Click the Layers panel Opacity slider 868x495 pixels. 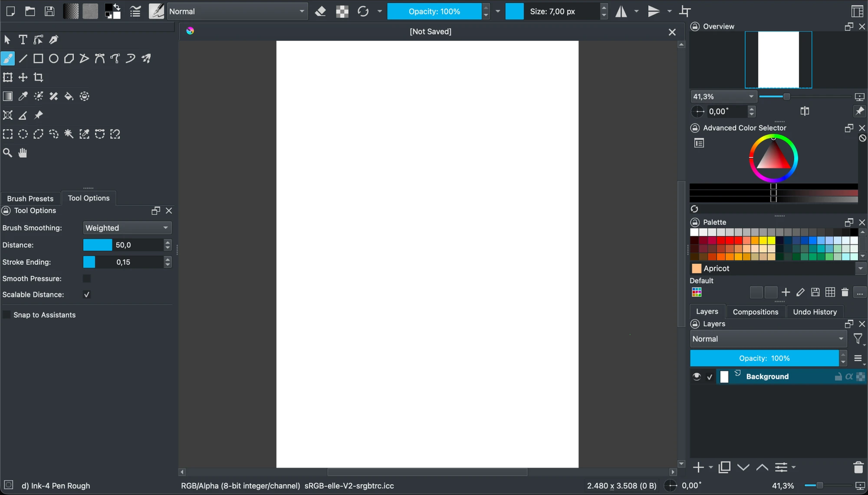(764, 358)
